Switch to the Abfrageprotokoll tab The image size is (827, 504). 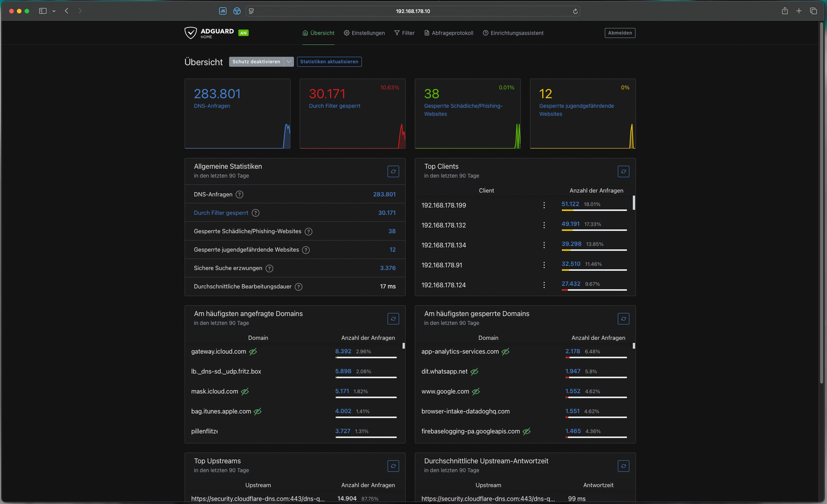448,33
